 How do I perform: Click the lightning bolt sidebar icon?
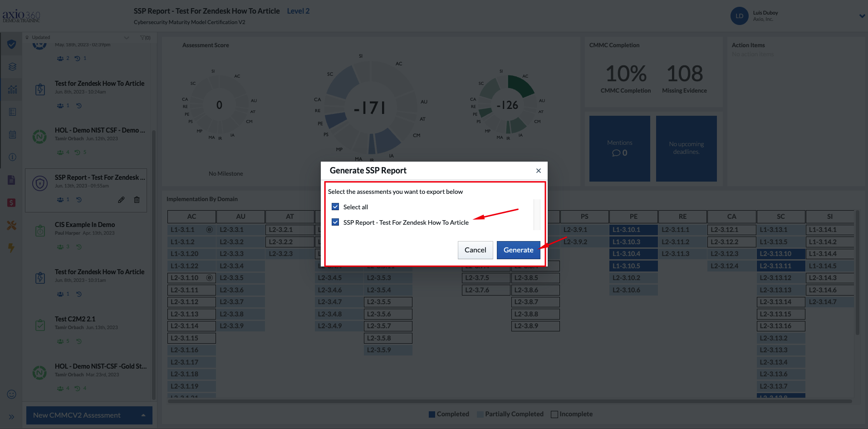[11, 247]
